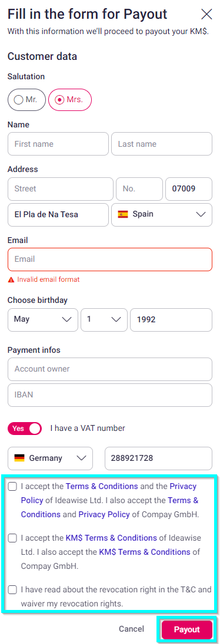Click the Email input field
Screen dimensions: 220x644
point(110,259)
